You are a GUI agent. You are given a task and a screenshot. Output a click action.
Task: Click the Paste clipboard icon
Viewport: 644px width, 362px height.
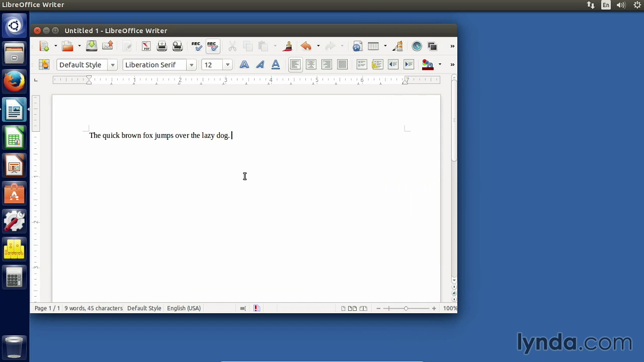[x=263, y=46]
